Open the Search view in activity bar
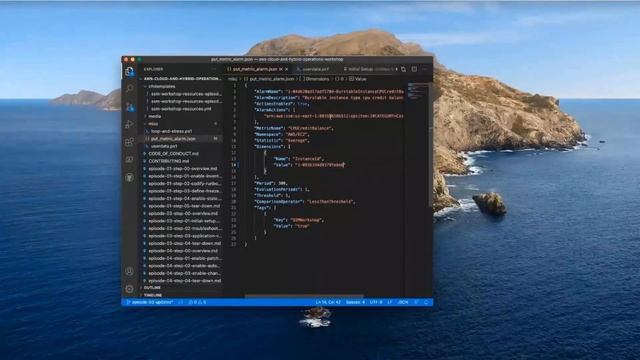Viewport: 640px width, 360px height. 129,89
